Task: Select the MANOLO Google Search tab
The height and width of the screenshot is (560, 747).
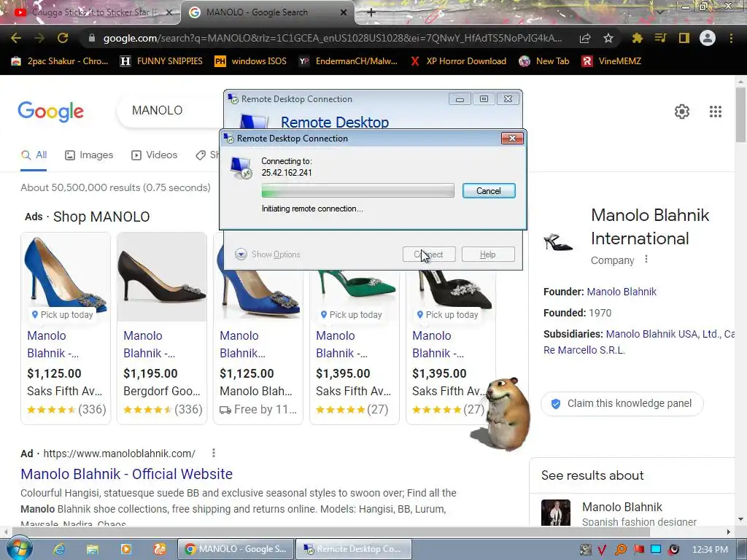Action: click(268, 12)
